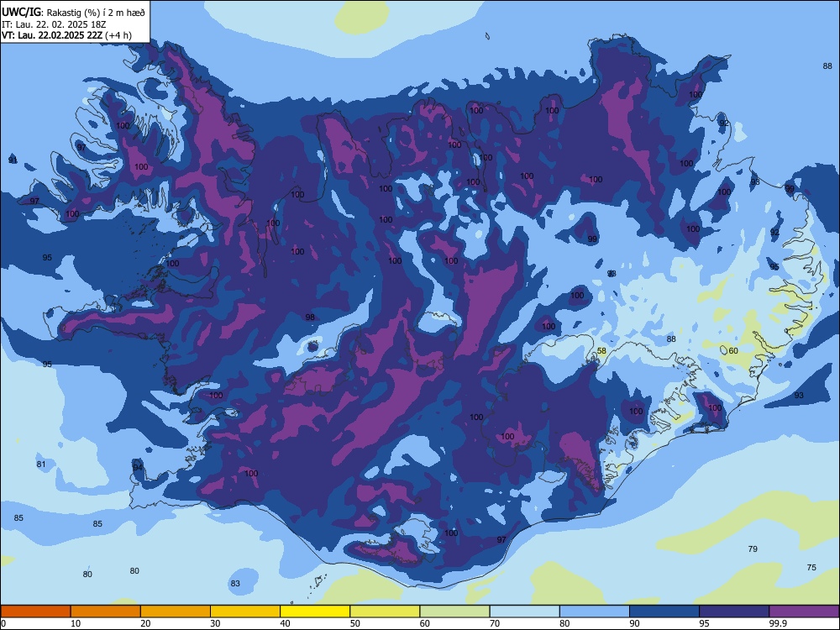Viewport: 840px width, 630px height.
Task: Click the '83' value in the southern sea
Action: click(234, 584)
